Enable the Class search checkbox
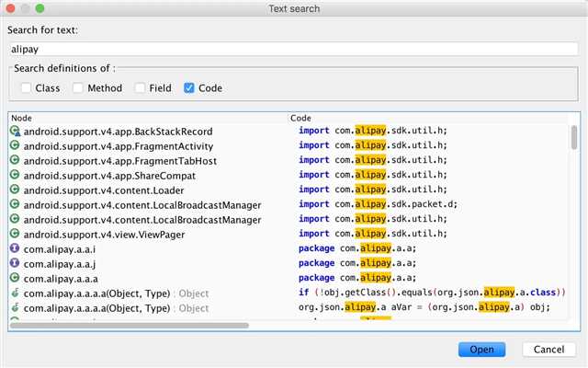Viewport: 588px width, 368px height. pyautogui.click(x=26, y=88)
